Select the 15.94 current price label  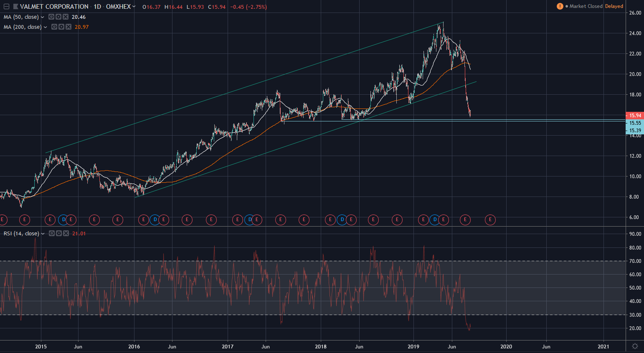point(635,116)
